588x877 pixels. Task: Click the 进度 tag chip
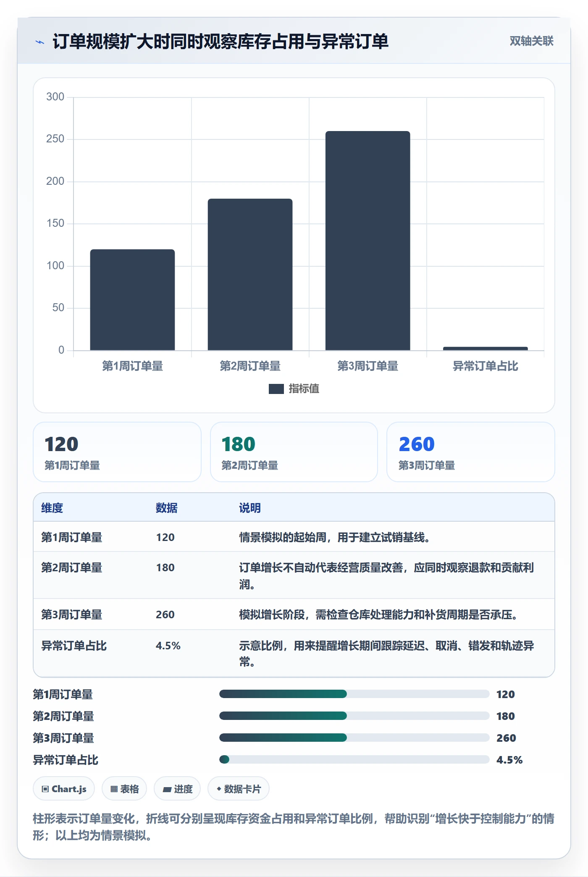[177, 789]
